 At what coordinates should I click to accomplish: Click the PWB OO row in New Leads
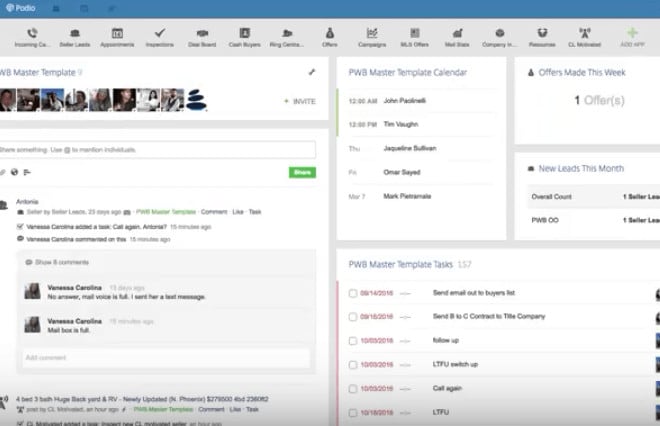593,220
